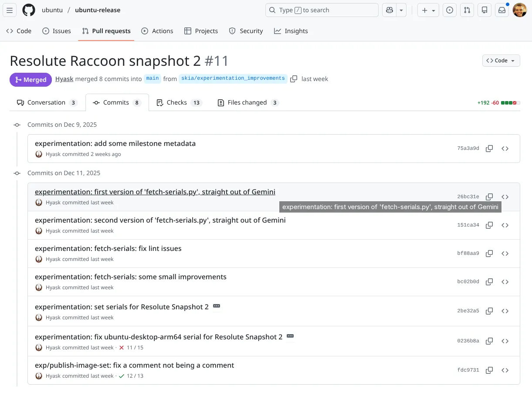Copy the SHA of commit 26bc31e

coord(489,196)
